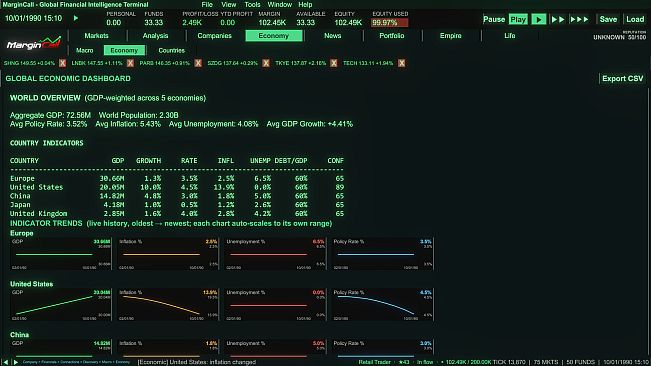Open the United States Policy Rate chart
This screenshot has height=366, width=651.
pos(382,305)
